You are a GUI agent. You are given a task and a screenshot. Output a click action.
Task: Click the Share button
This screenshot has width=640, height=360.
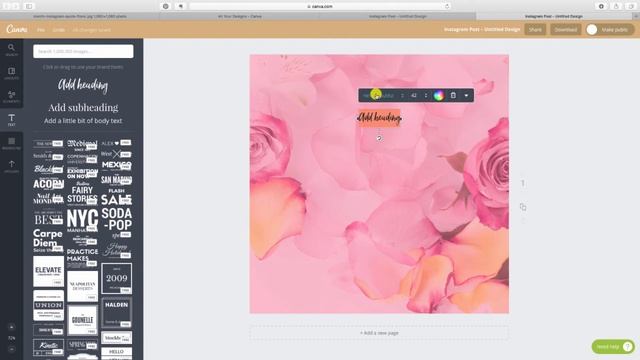point(535,29)
